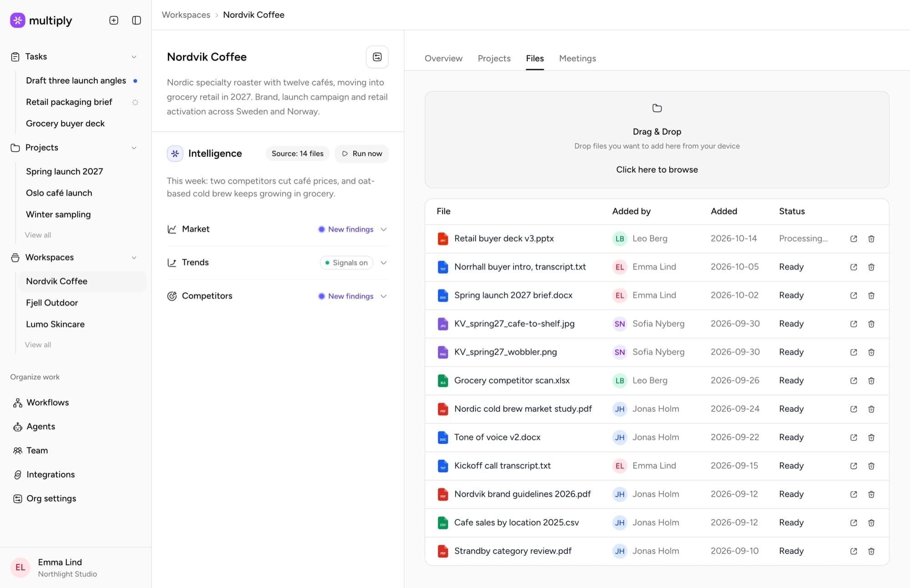Open Integrations from the sidebar
This screenshot has width=910, height=588.
pos(51,474)
